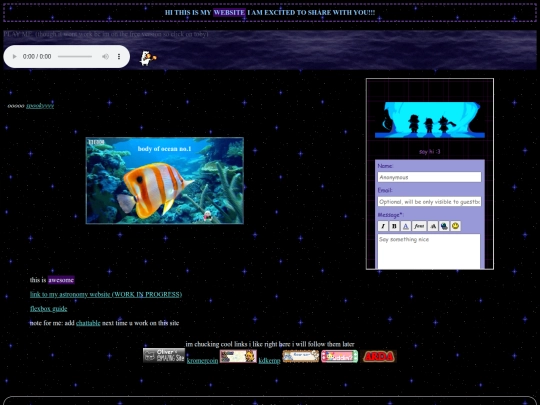The image size is (540, 405).
Task: Open the audio player more options menu
Action: [119, 56]
